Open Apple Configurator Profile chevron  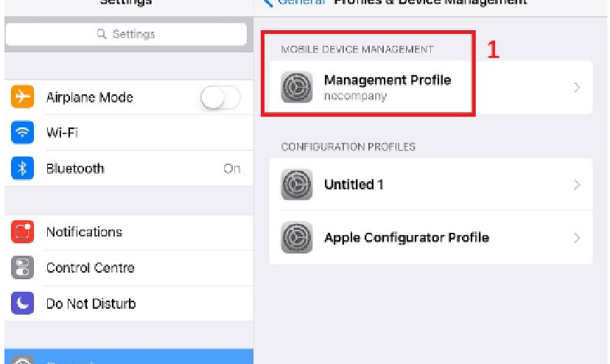pos(577,238)
